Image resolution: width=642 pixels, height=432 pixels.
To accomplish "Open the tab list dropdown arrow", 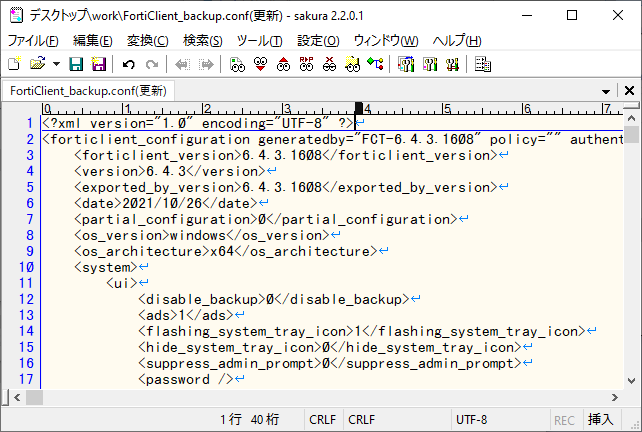I will [606, 91].
